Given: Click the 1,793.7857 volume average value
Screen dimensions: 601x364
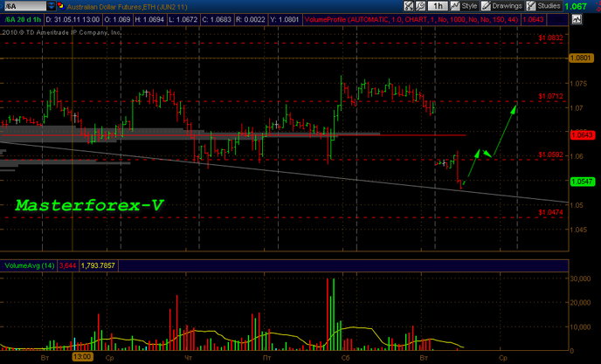Looking at the screenshot, I should point(98,265).
